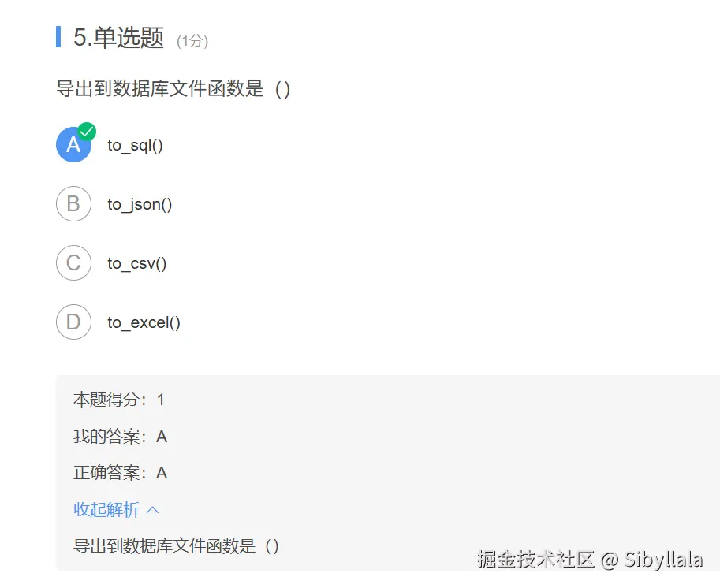The image size is (720, 588).
Task: Click the 收起解析 link text
Action: point(106,510)
